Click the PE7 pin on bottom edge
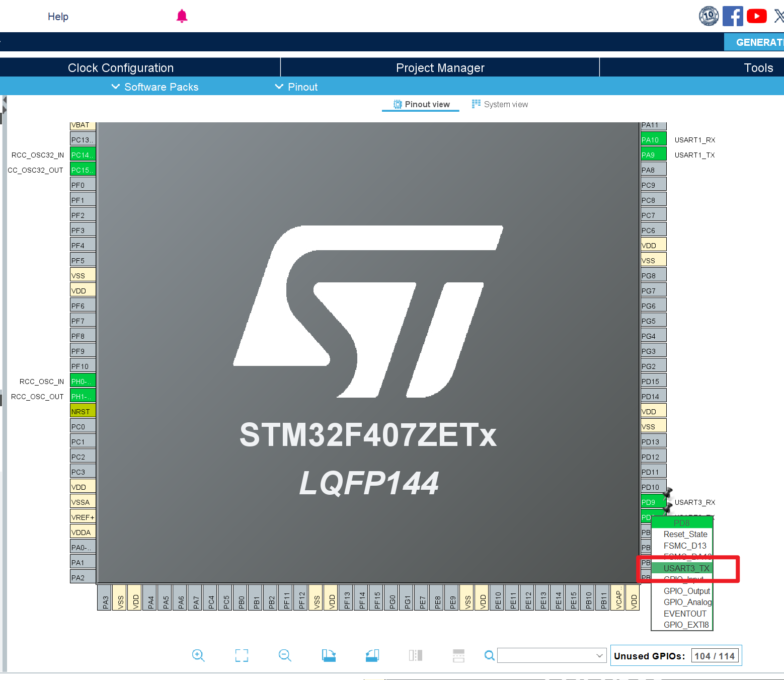This screenshot has width=784, height=680. [422, 597]
